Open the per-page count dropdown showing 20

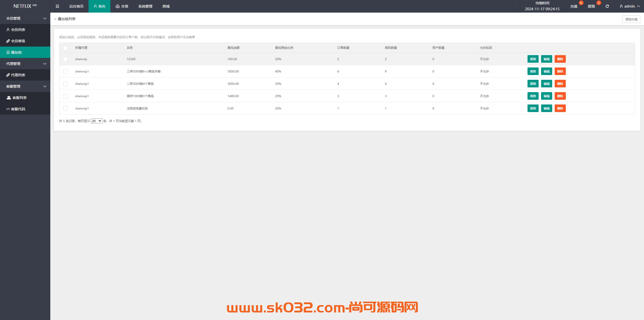(x=96, y=121)
